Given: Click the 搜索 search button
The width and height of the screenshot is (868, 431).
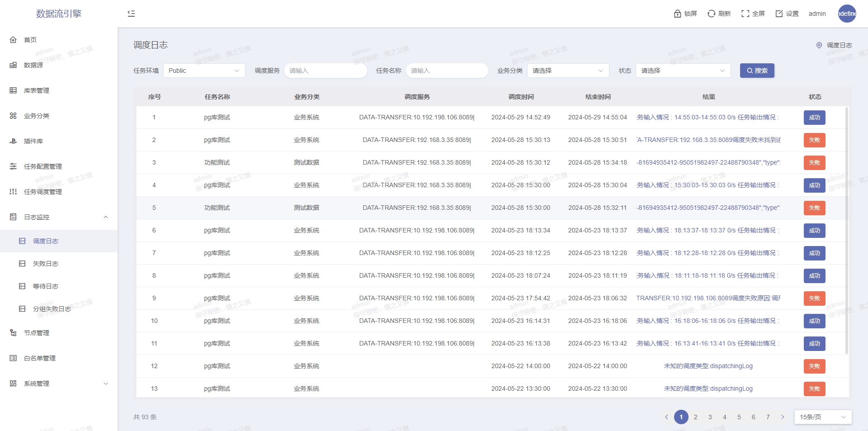Looking at the screenshot, I should 757,71.
